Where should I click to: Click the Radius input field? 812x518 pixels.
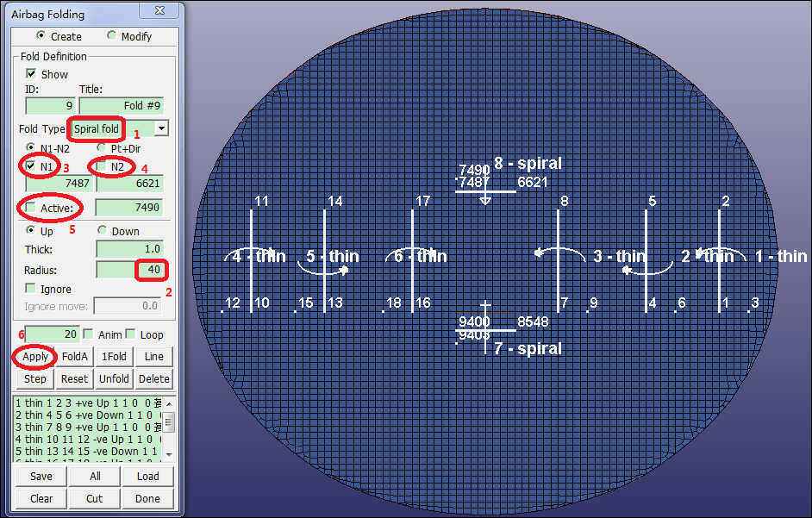pyautogui.click(x=129, y=270)
